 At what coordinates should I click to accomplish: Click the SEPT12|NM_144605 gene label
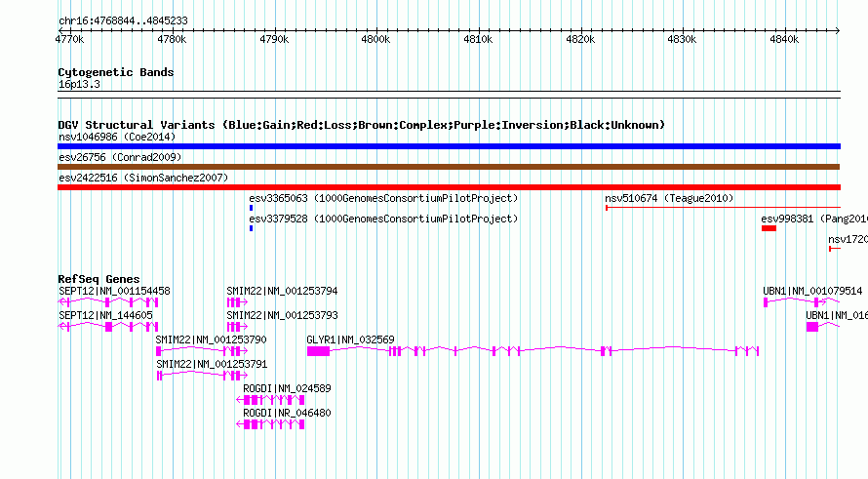pyautogui.click(x=105, y=315)
